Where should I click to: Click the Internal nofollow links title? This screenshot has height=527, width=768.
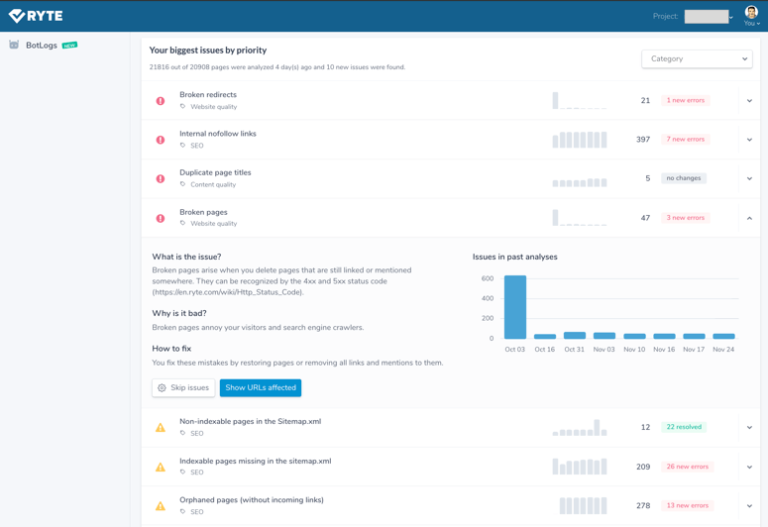click(x=217, y=134)
